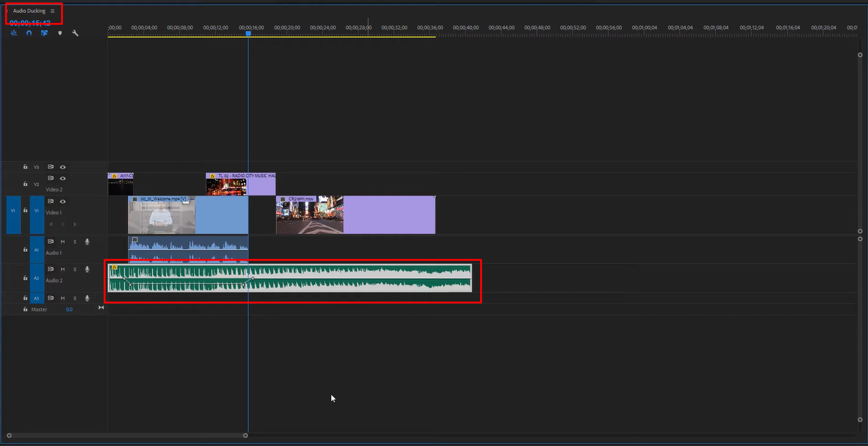Viewport: 868px width, 446px height.
Task: Toggle Linked Selection icon
Action: coord(45,33)
